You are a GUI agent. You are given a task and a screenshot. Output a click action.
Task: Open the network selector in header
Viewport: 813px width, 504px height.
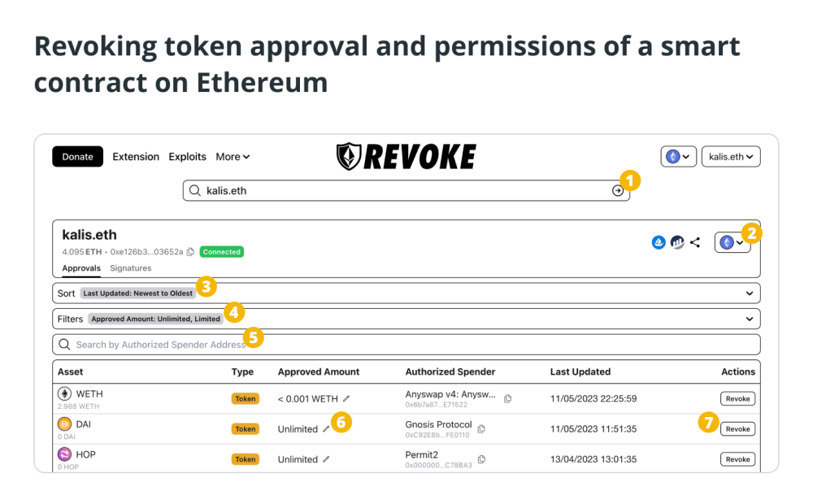(678, 157)
